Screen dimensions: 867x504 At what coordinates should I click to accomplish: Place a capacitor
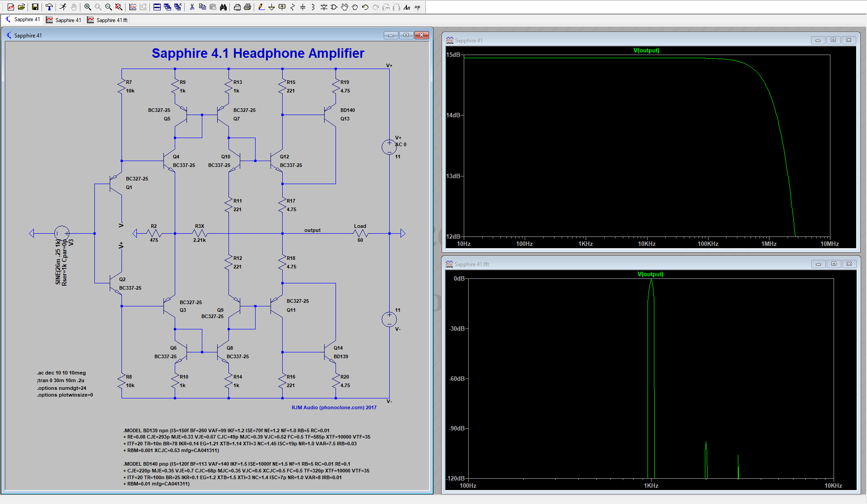[x=303, y=7]
